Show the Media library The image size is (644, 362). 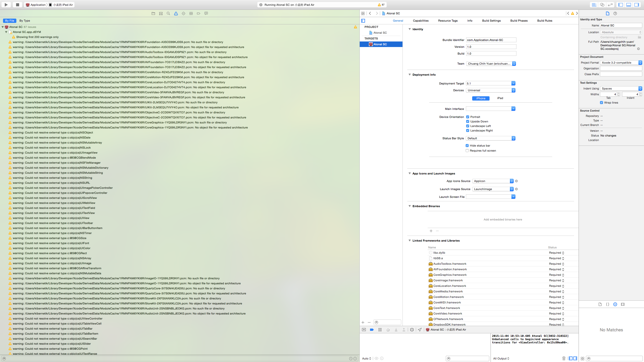[623, 304]
